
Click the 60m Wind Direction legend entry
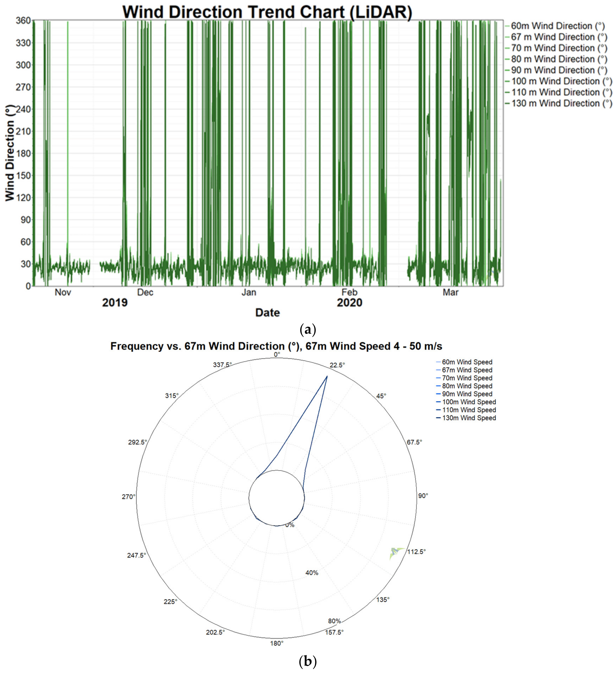click(558, 26)
